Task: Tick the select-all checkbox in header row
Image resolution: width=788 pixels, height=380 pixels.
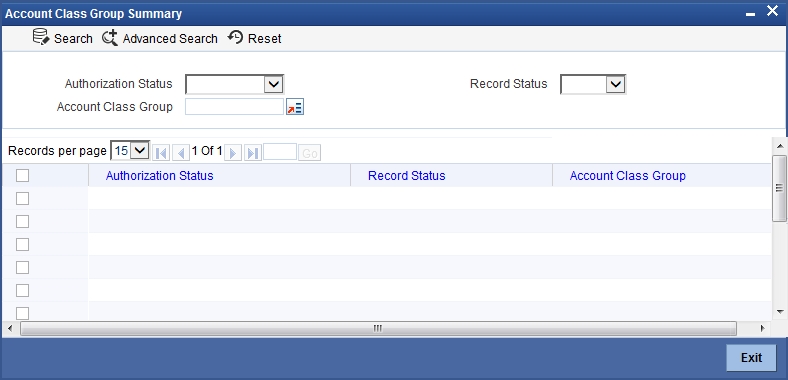Action: click(x=23, y=175)
